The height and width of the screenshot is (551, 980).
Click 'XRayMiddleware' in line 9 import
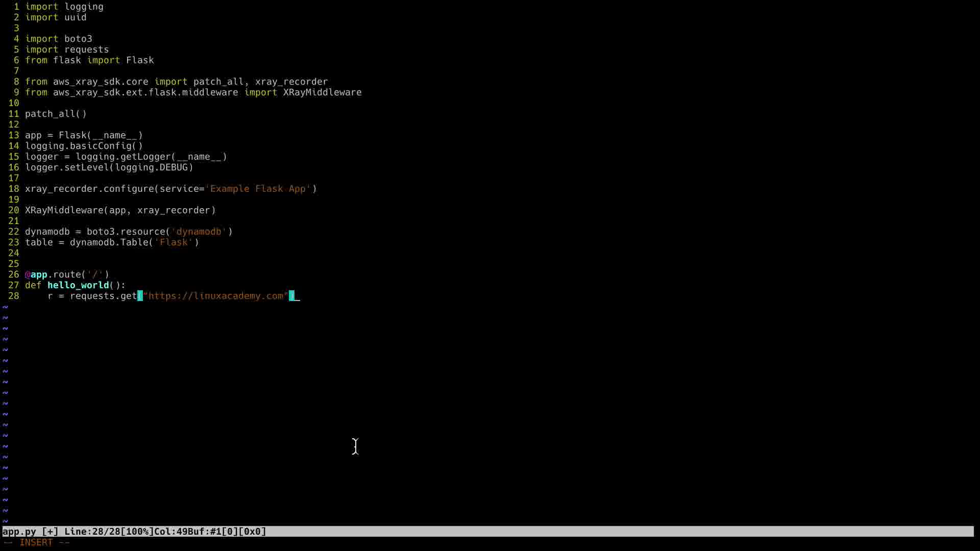click(x=322, y=92)
